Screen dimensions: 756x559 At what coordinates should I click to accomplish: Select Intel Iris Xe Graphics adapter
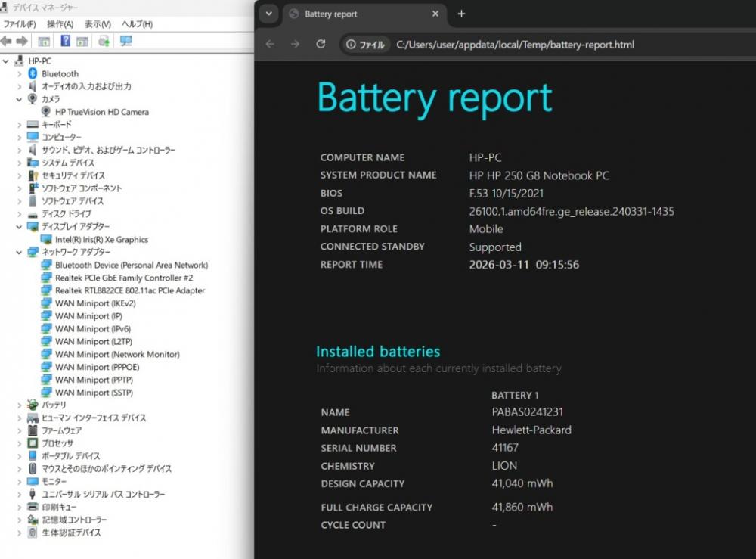(x=101, y=240)
